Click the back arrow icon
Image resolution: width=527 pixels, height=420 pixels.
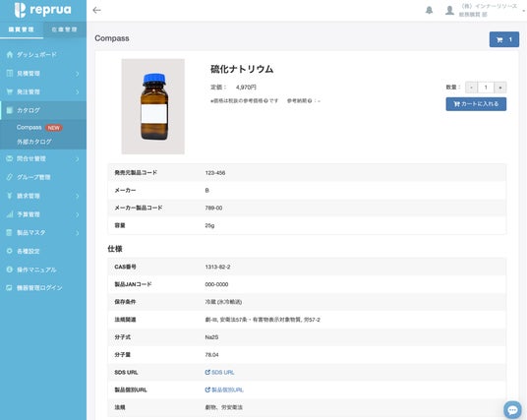tap(96, 10)
